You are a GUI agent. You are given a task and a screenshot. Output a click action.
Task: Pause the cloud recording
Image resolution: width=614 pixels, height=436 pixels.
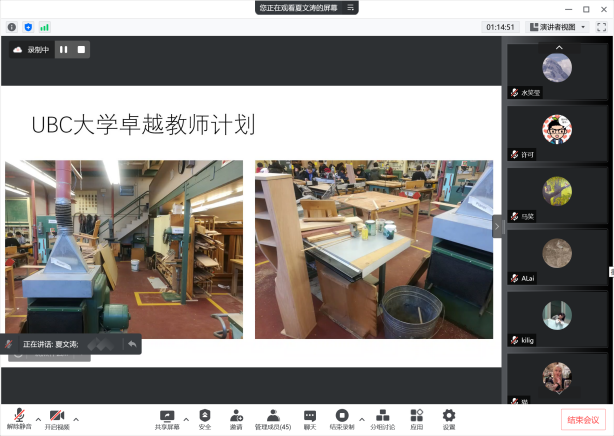click(x=63, y=49)
